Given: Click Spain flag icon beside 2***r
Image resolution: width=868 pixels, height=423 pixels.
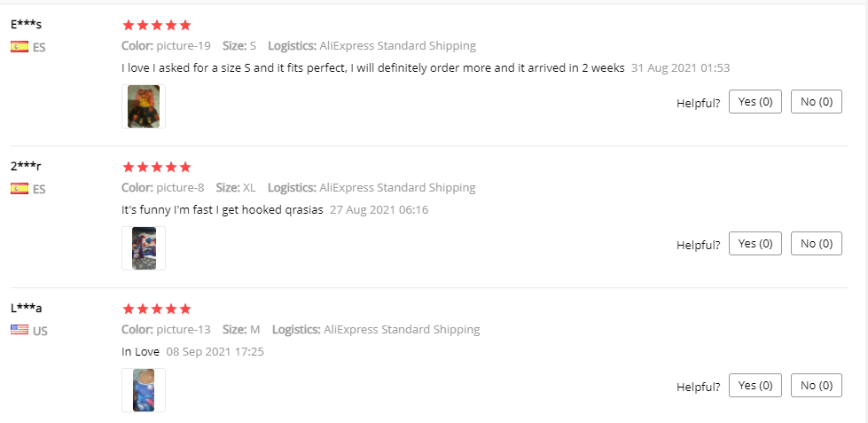Looking at the screenshot, I should point(20,189).
